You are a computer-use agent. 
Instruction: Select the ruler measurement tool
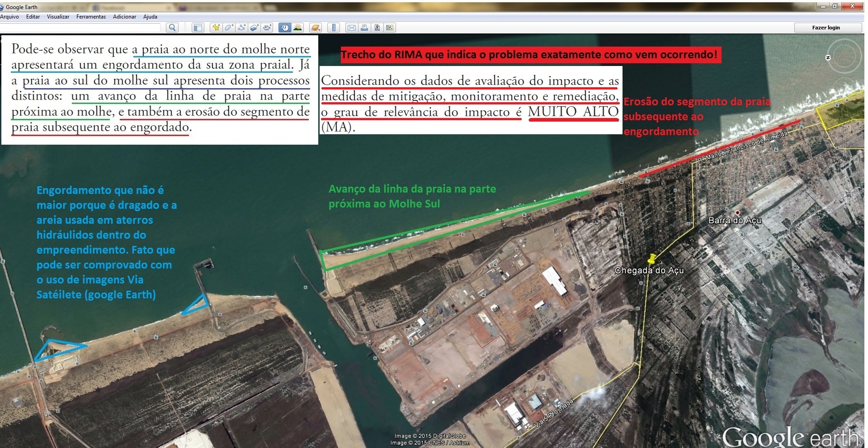pyautogui.click(x=334, y=28)
